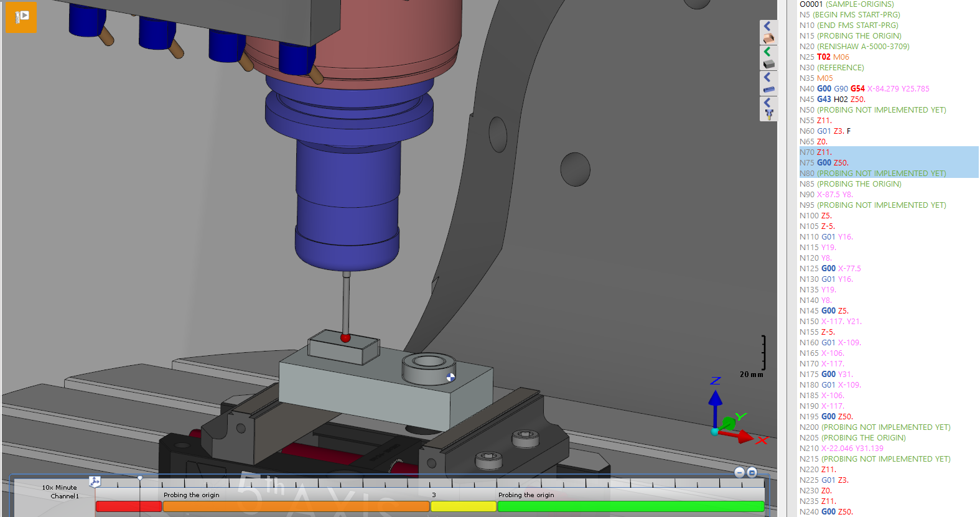Viewport: 980px width, 517px height.
Task: Select the green Probing the origin segment
Action: (x=630, y=506)
